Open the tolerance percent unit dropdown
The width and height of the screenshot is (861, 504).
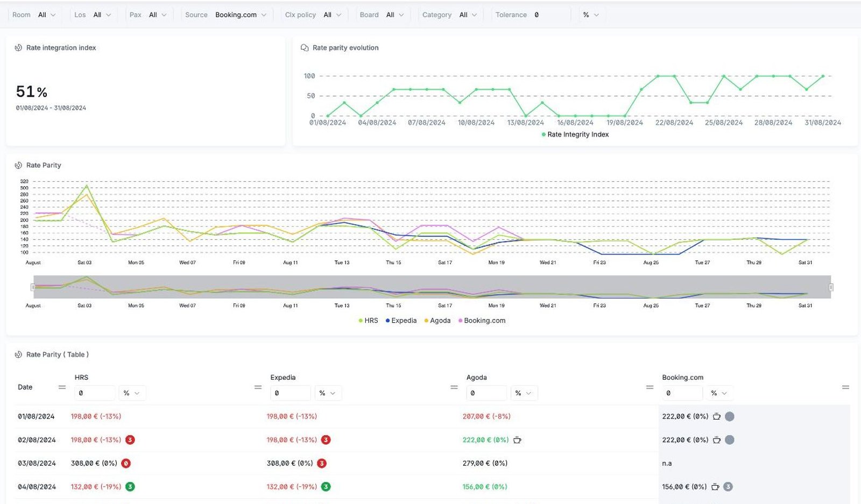tap(590, 15)
